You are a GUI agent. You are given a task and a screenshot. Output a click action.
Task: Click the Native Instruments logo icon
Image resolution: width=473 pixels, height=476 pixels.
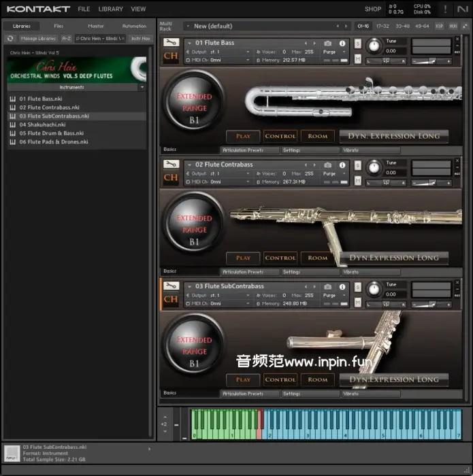463,9
